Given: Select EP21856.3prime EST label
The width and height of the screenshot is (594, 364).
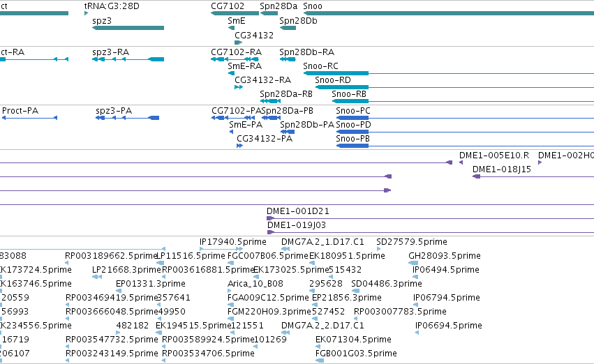Looking at the screenshot, I should point(347,298).
